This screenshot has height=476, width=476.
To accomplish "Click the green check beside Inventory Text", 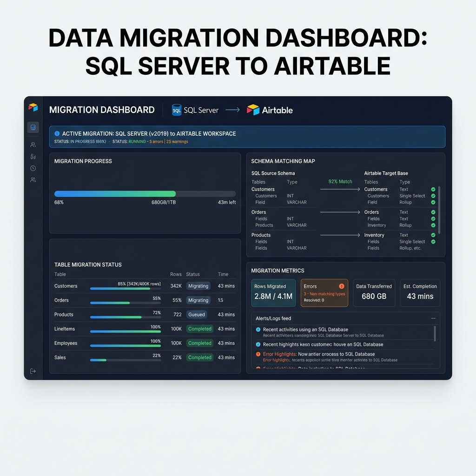I will coord(433,235).
